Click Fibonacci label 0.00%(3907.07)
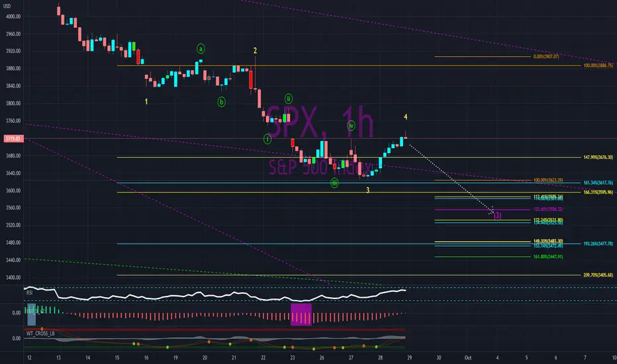Image resolution: width=617 pixels, height=364 pixels. (546, 57)
